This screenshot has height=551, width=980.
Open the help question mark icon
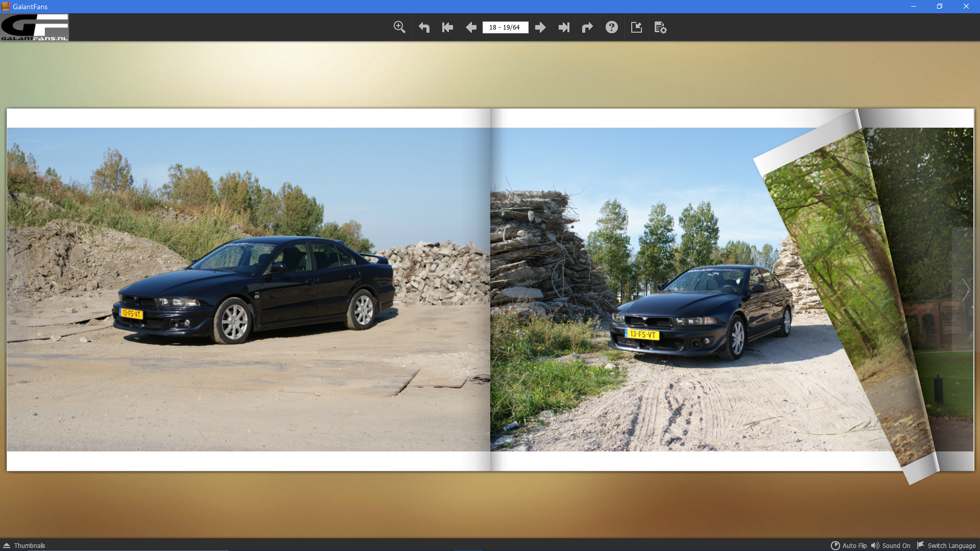pyautogui.click(x=611, y=28)
